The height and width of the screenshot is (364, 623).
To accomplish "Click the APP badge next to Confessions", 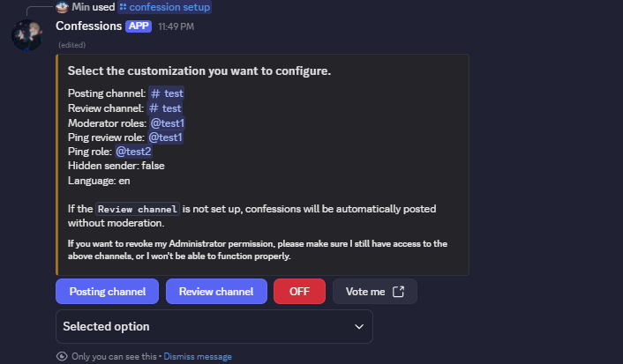I will point(139,26).
